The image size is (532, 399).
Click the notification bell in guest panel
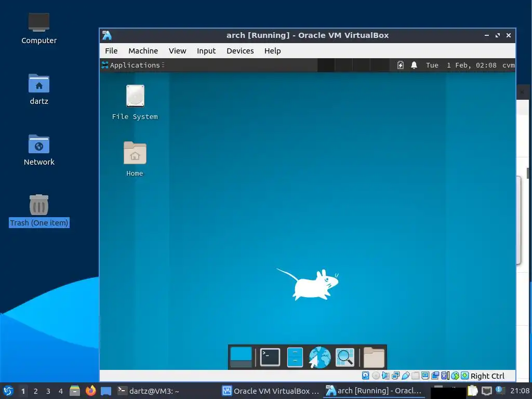coord(414,65)
